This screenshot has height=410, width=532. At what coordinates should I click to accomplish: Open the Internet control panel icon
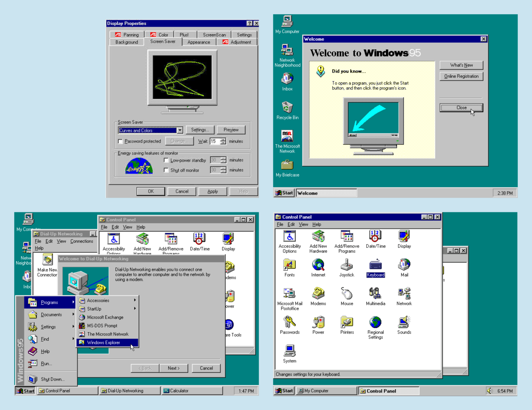[x=318, y=267]
